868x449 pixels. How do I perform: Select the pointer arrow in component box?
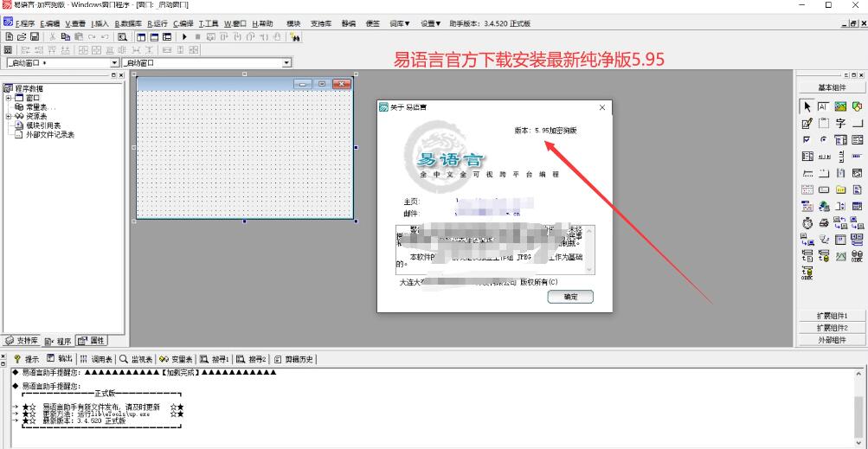pos(807,106)
